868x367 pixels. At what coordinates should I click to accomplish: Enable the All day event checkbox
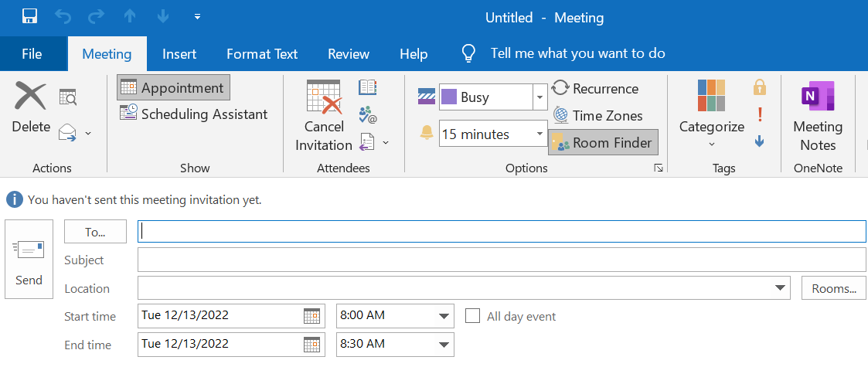pos(473,316)
